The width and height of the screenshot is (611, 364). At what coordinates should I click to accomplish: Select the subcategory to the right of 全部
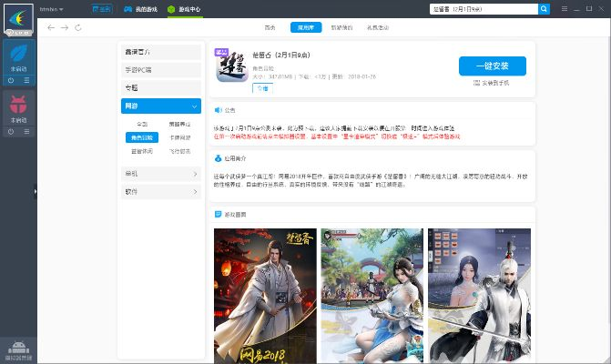pos(179,124)
